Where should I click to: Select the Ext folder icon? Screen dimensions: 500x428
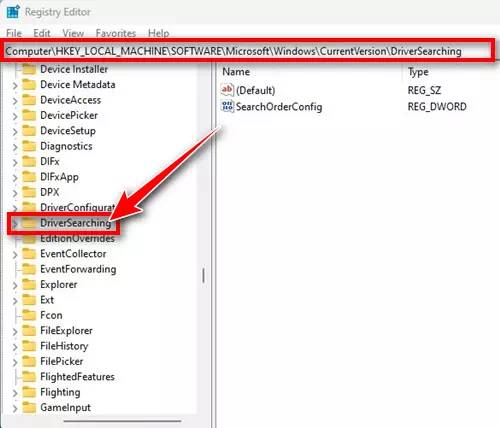pos(29,300)
